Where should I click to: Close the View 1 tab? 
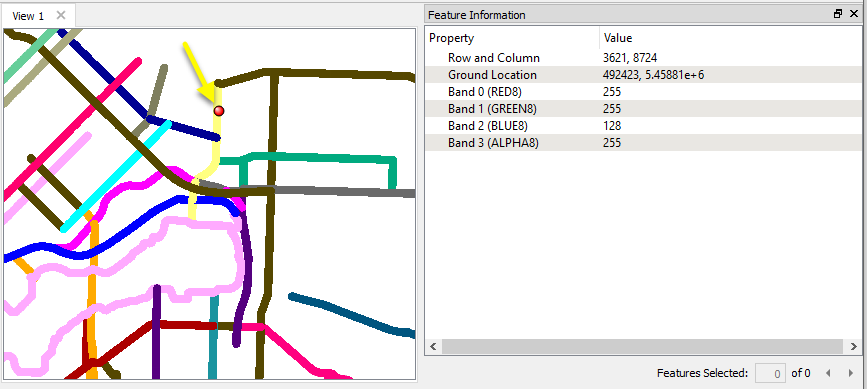click(61, 15)
